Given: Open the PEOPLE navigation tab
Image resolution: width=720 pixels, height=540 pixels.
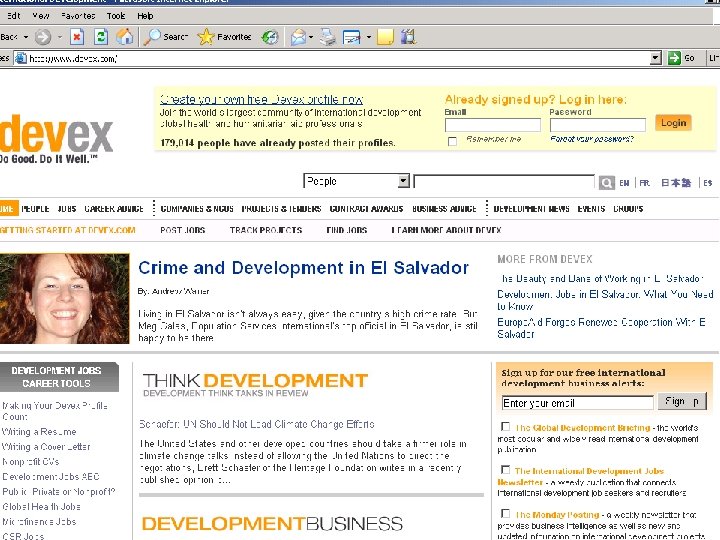Looking at the screenshot, I should point(35,208).
